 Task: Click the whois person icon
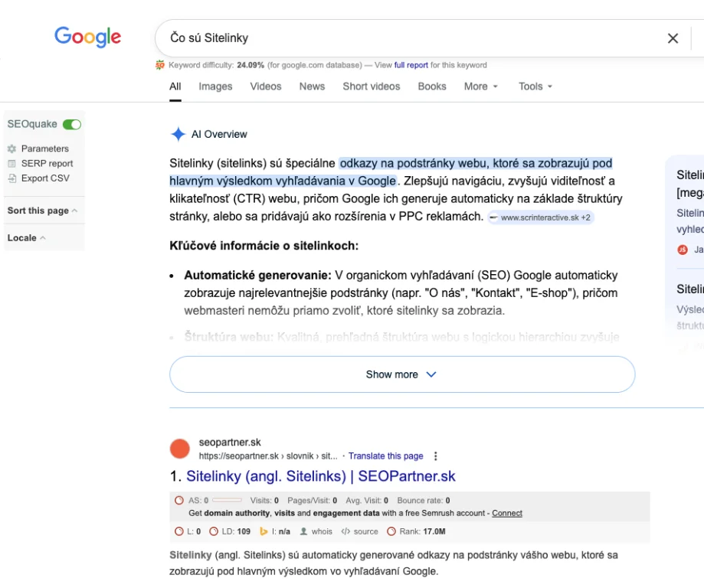pyautogui.click(x=304, y=531)
